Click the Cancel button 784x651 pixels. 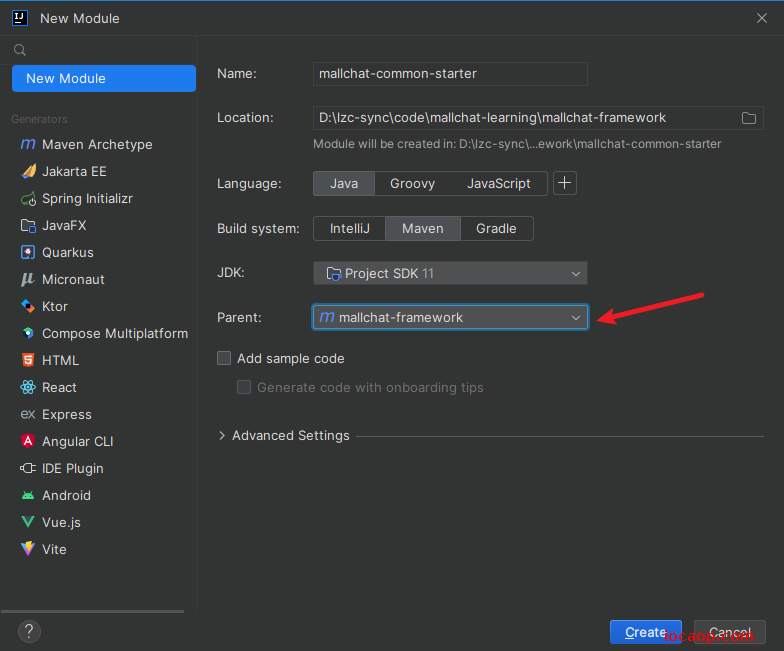click(730, 632)
